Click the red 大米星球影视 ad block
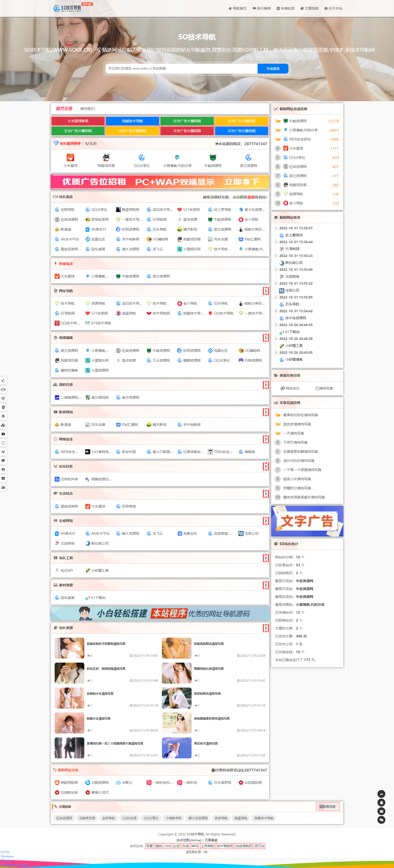 point(78,121)
